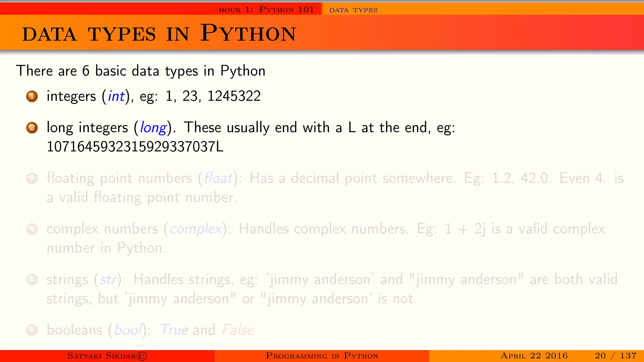Select the 'There are 6 basic data types' line
This screenshot has height=362, width=644.
[141, 71]
